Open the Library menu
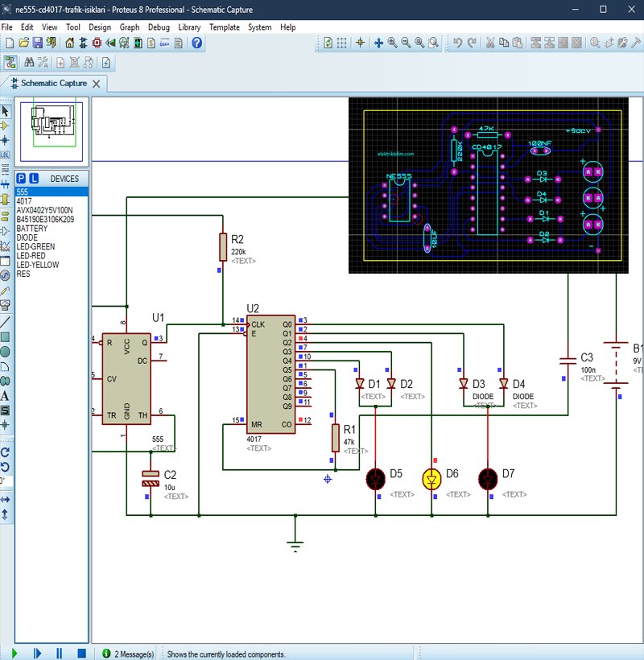Image resolution: width=644 pixels, height=660 pixels. coord(189,27)
